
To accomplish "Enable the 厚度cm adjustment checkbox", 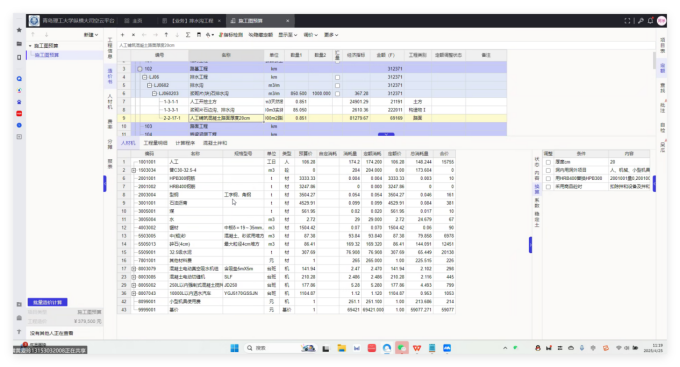I will click(x=548, y=162).
